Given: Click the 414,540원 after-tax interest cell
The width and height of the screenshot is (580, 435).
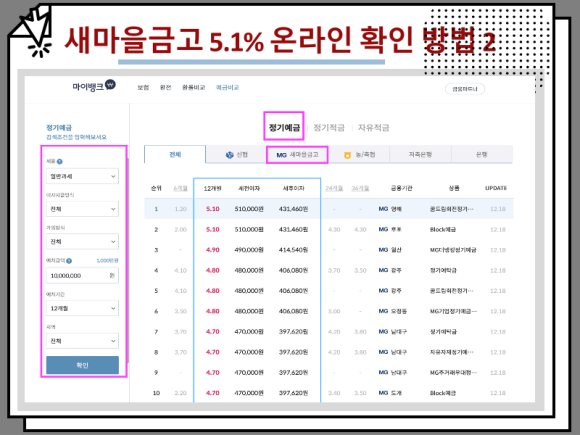Looking at the screenshot, I should coord(293,250).
